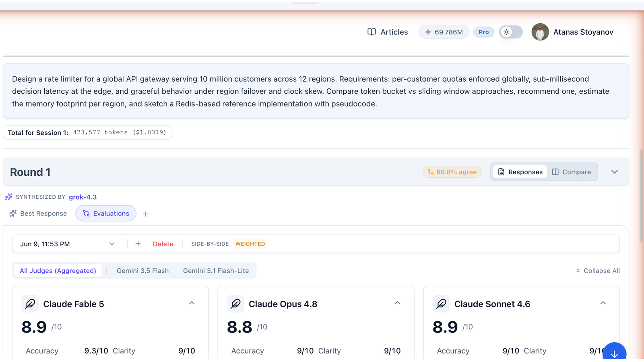Delete the selected evaluation

(163, 244)
